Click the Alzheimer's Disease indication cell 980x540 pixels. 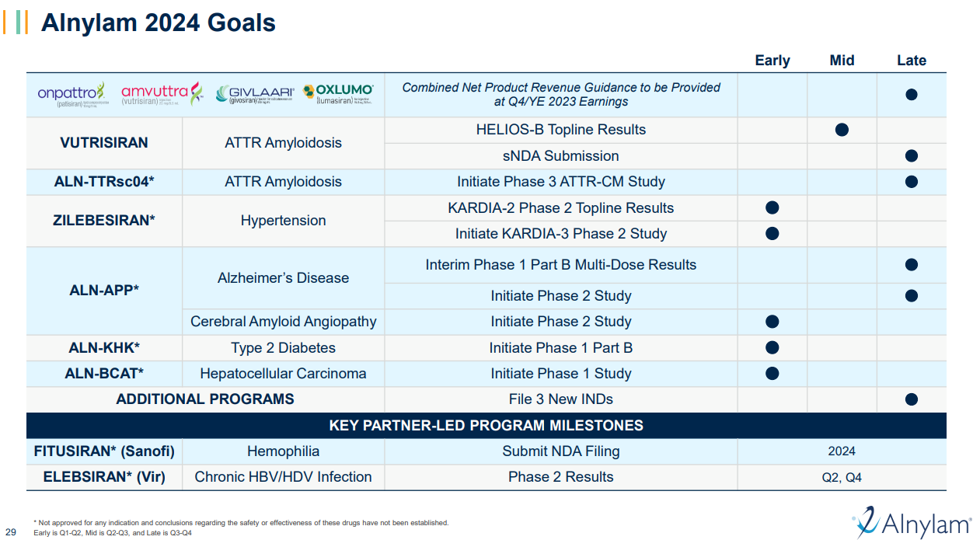tap(283, 277)
